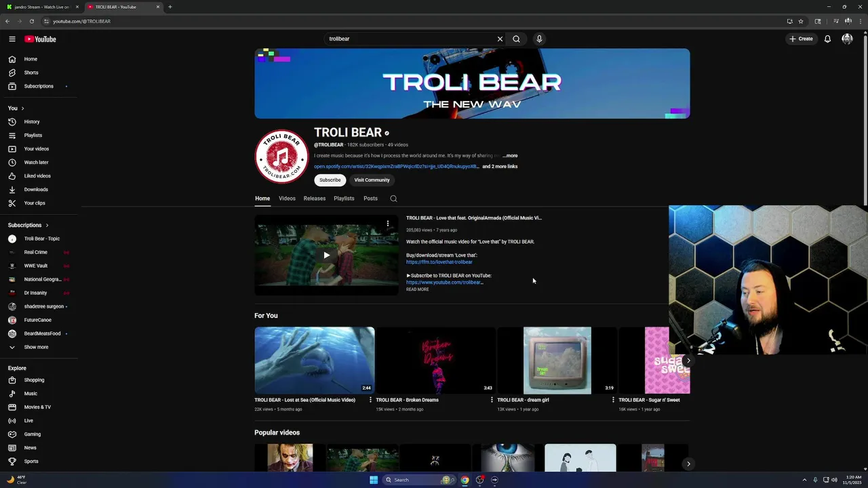This screenshot has width=868, height=488.
Task: Subscribe to TROLI BEAR channel
Action: (330, 180)
